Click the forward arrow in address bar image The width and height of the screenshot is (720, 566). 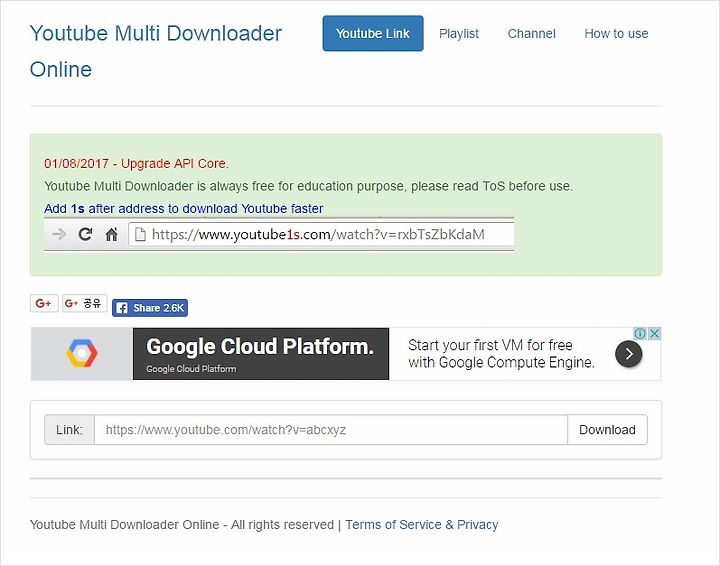[x=58, y=234]
